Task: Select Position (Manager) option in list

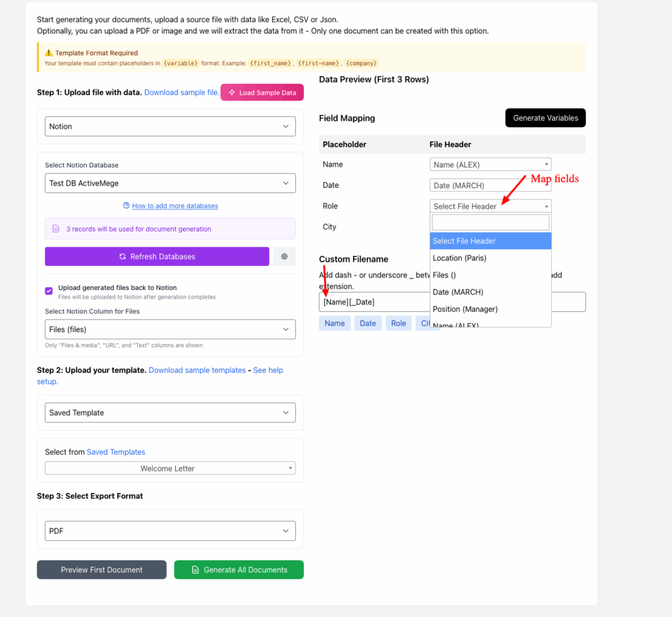Action: point(465,309)
